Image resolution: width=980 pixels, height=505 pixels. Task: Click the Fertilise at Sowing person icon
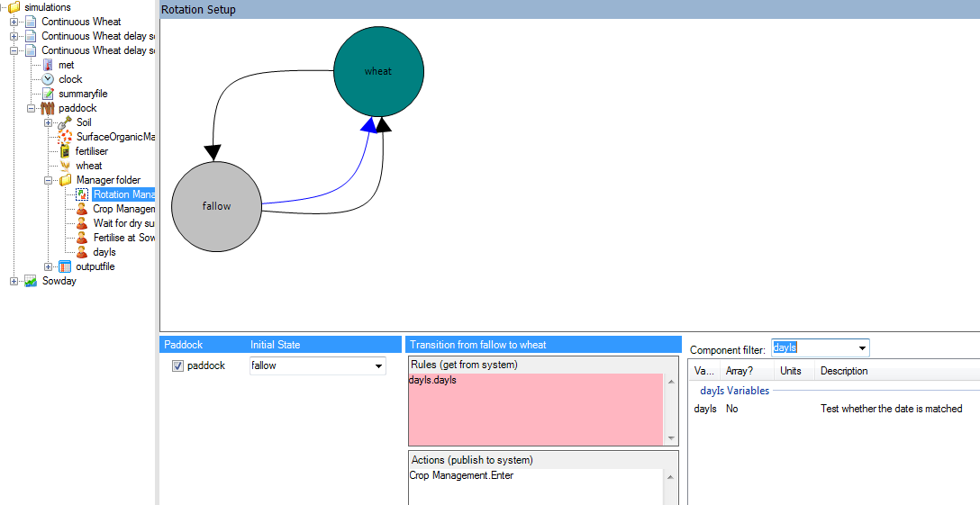pos(82,238)
